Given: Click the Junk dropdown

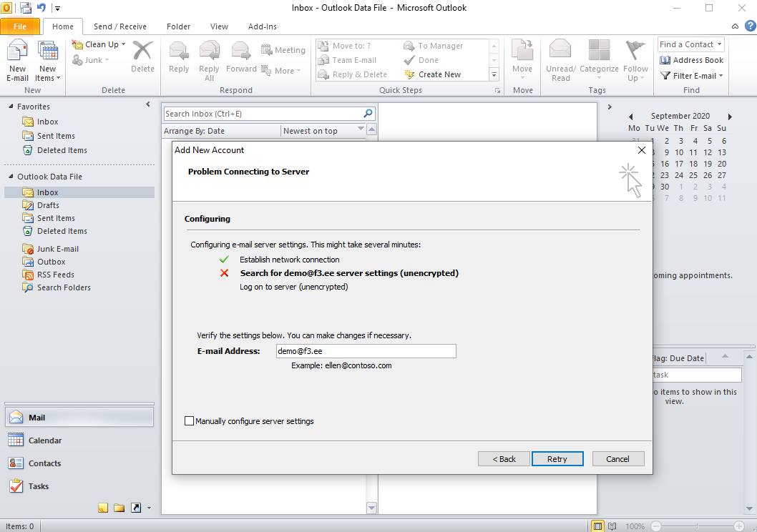Looking at the screenshot, I should point(91,60).
